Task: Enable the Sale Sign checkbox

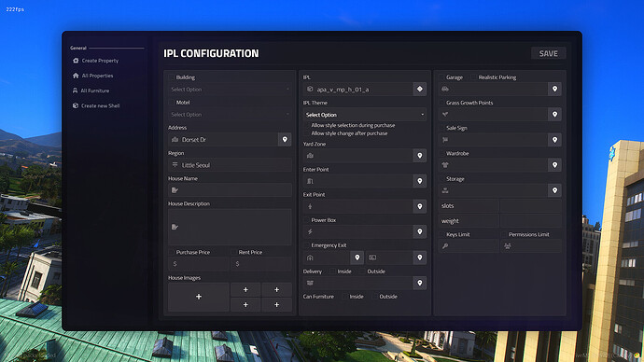Action: 441,128
